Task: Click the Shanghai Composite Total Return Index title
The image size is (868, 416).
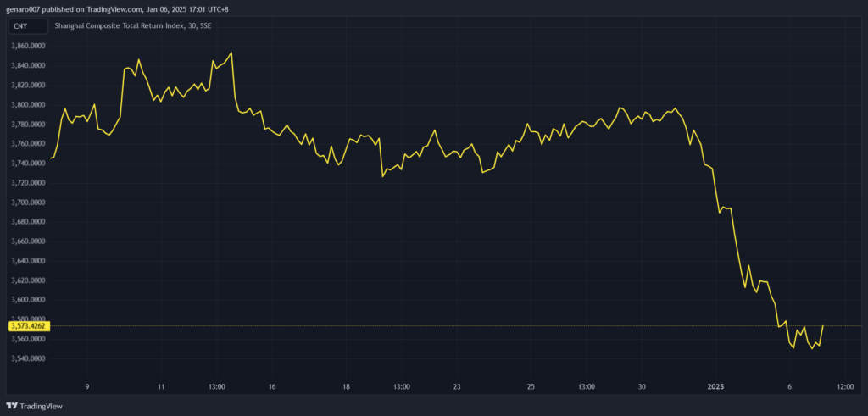Action: point(133,26)
